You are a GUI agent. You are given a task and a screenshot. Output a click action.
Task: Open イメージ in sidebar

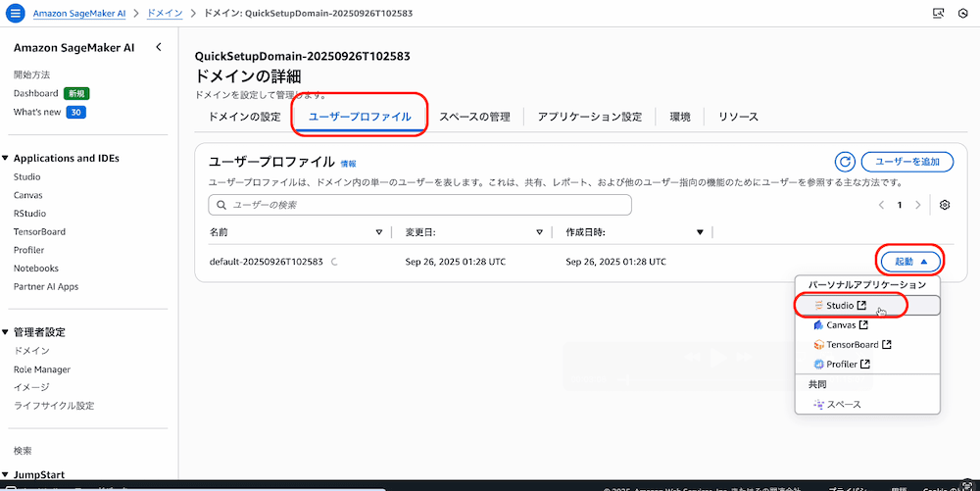32,387
